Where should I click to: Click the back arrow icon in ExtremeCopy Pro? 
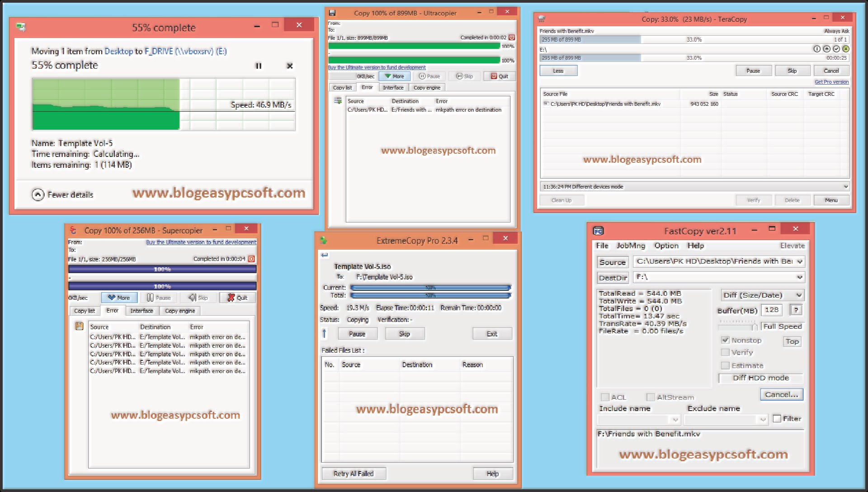click(324, 255)
